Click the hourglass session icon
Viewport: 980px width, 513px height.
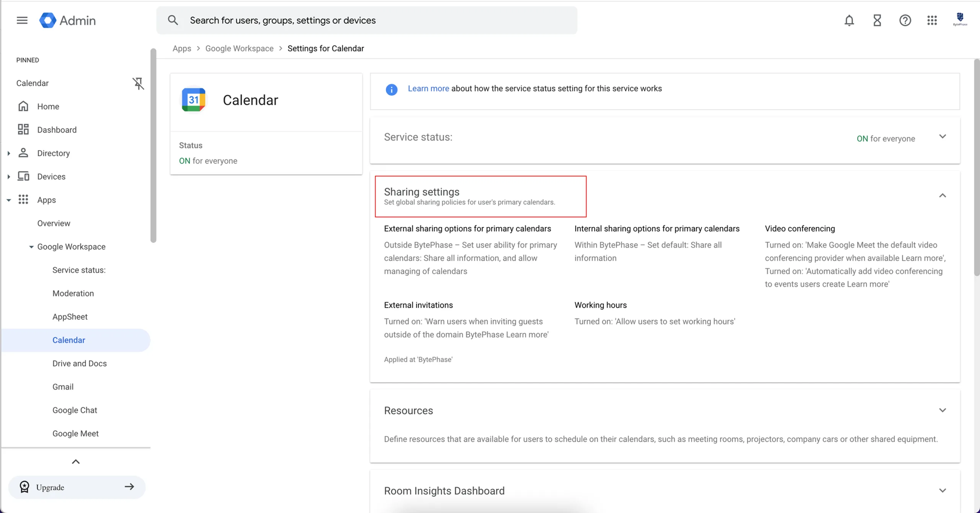tap(877, 20)
